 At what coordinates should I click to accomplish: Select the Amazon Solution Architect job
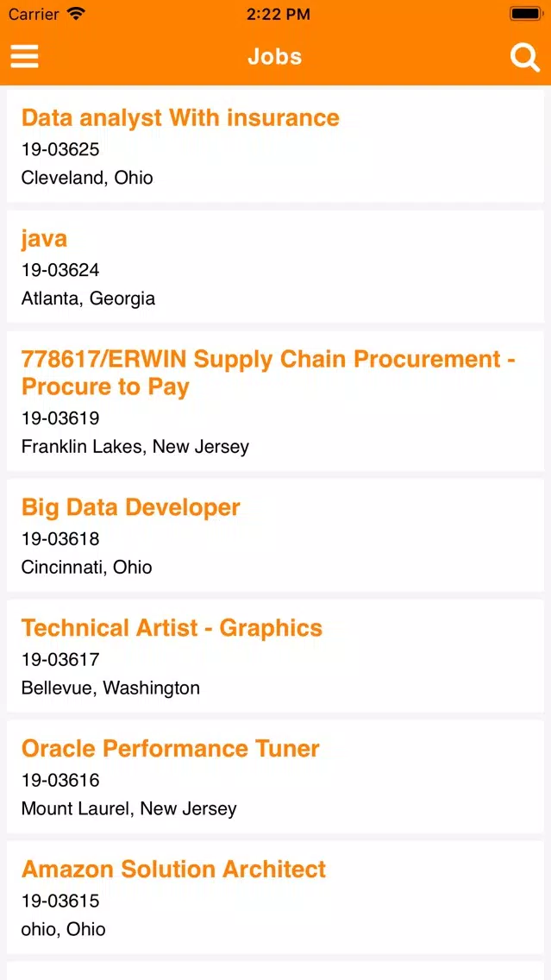(x=173, y=870)
